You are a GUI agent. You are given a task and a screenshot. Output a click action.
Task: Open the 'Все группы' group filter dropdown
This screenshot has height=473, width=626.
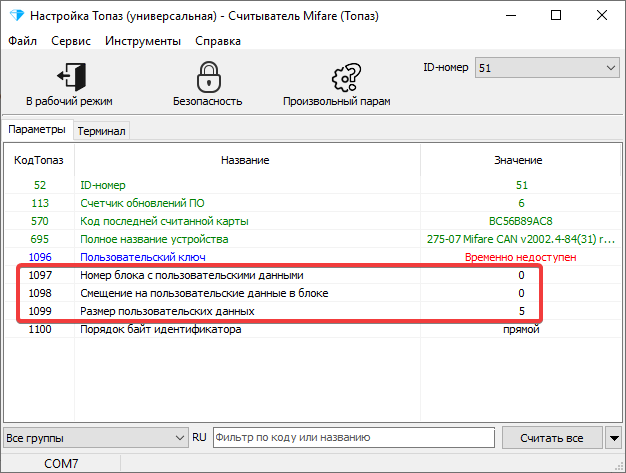tap(95, 437)
